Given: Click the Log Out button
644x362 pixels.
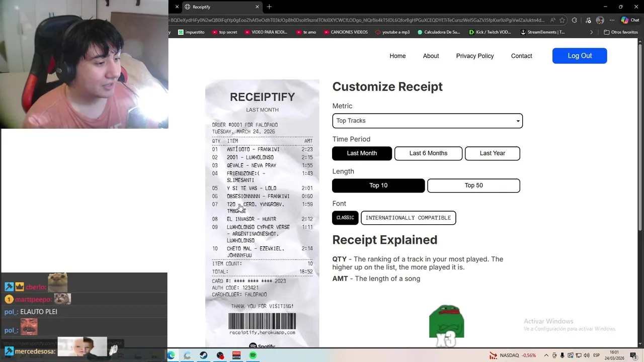Looking at the screenshot, I should coord(580,56).
